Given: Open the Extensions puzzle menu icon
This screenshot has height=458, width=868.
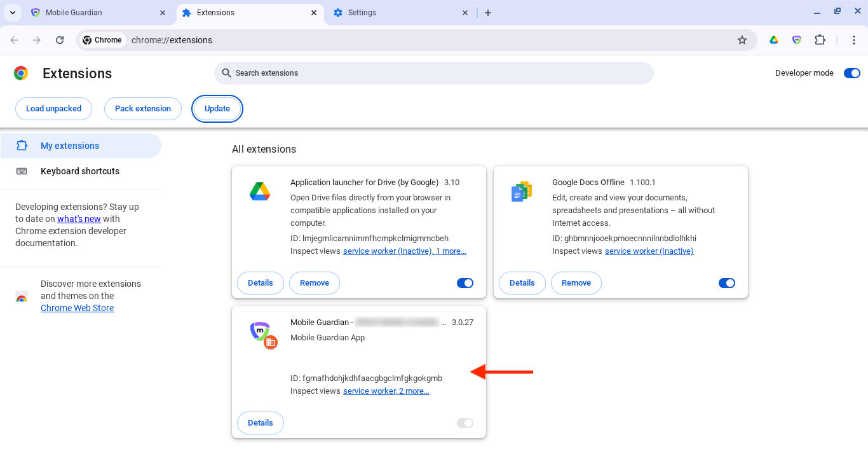Looking at the screenshot, I should (x=820, y=40).
